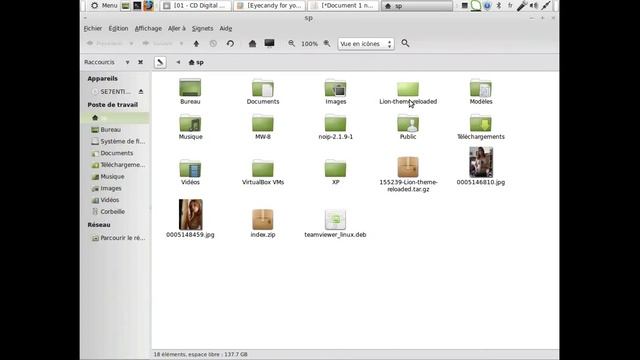640x360 pixels.
Task: Switch to the 01 - CD Digital taskbar window
Action: [x=196, y=5]
